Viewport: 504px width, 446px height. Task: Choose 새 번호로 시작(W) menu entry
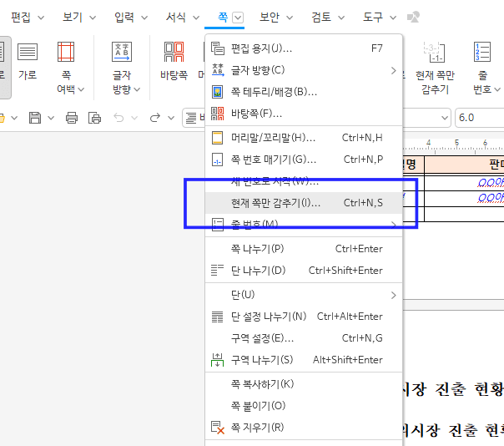tap(304, 181)
